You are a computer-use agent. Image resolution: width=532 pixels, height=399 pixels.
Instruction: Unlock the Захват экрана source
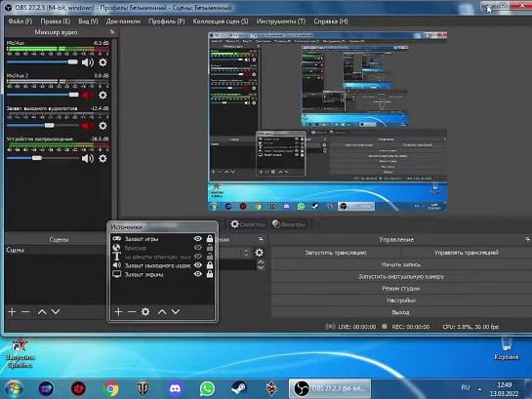pos(210,274)
